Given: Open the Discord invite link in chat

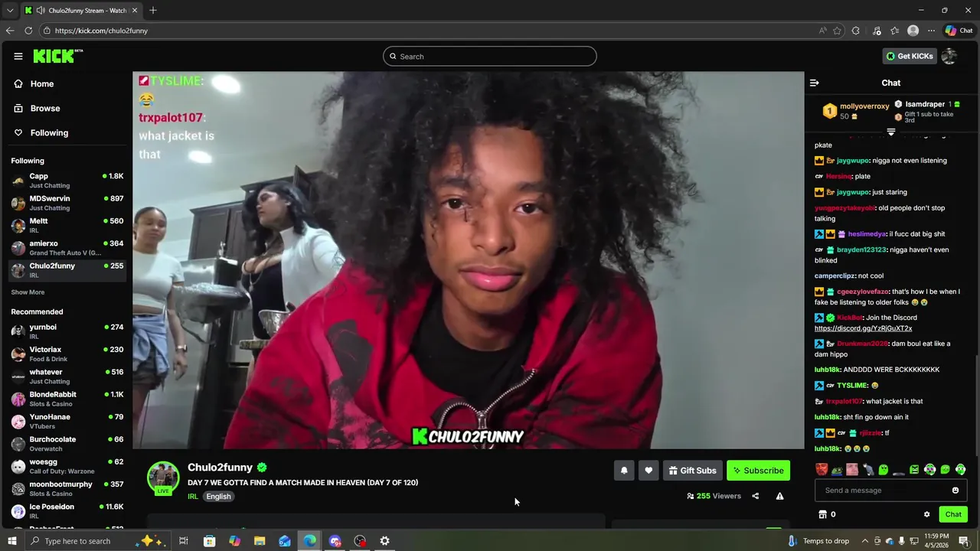Looking at the screenshot, I should pos(863,328).
